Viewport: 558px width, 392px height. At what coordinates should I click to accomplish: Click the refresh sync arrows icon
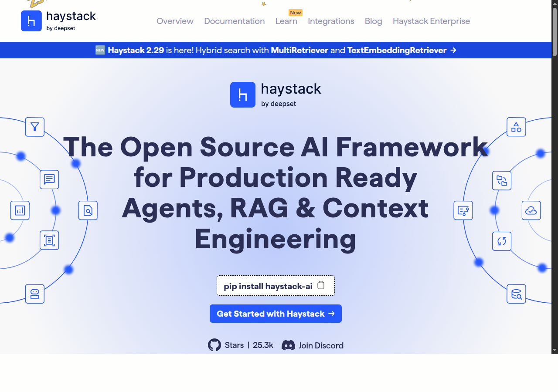[x=502, y=241]
